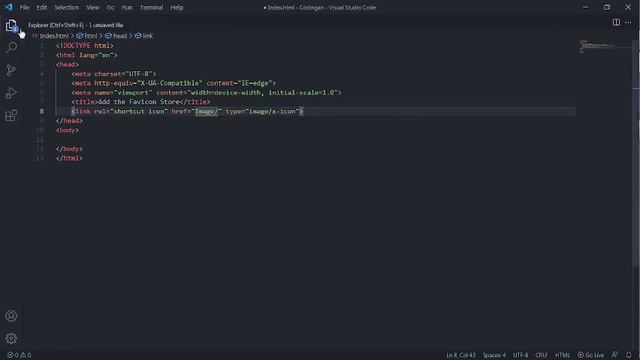Close the VS Code window
The width and height of the screenshot is (640, 360).
(x=628, y=7)
